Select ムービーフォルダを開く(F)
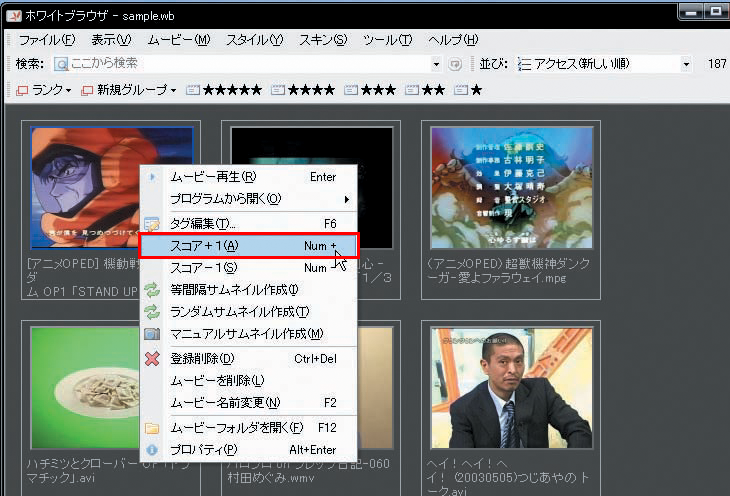 point(248,428)
